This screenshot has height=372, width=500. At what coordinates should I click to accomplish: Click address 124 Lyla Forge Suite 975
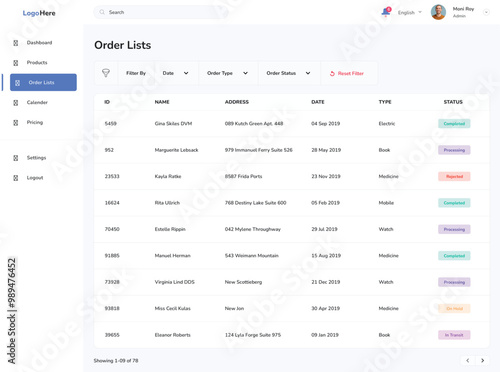pos(253,335)
